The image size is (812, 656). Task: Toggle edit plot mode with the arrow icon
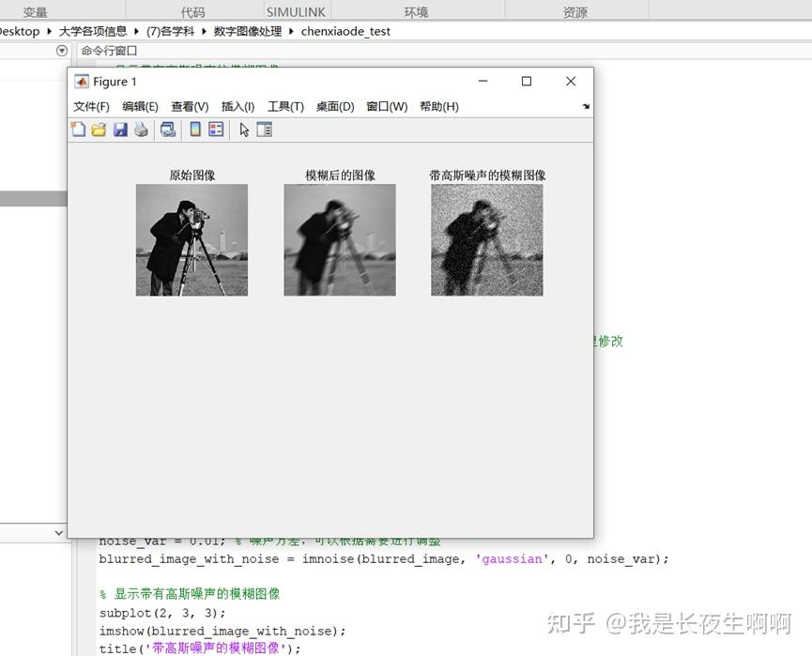(242, 130)
